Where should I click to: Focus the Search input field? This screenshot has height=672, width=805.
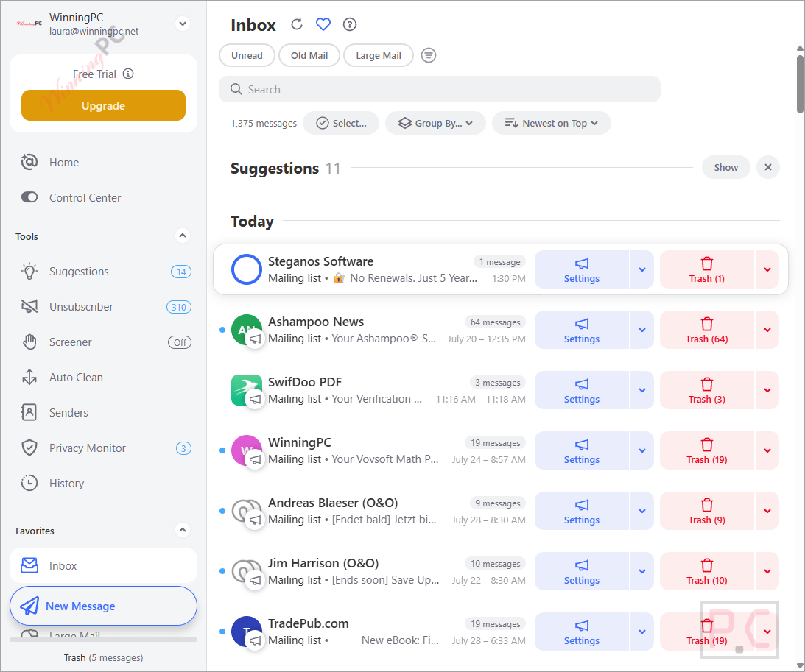(x=440, y=89)
